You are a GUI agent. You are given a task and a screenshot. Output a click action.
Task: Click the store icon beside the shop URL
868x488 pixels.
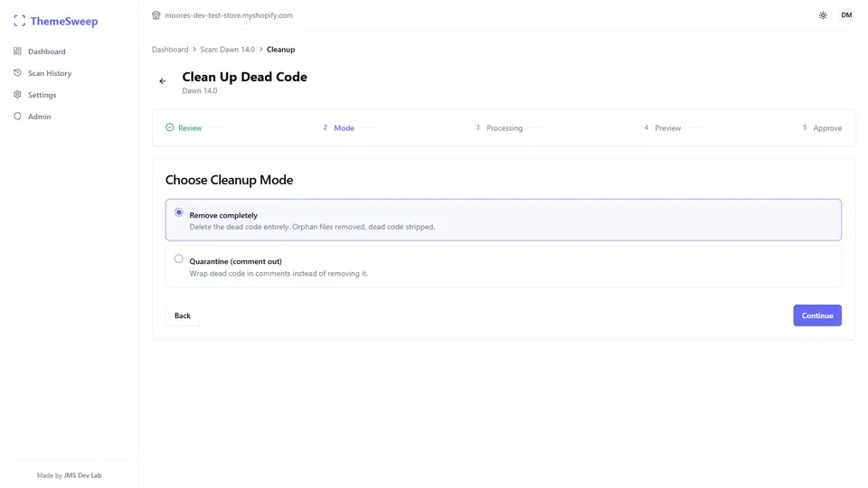(156, 15)
